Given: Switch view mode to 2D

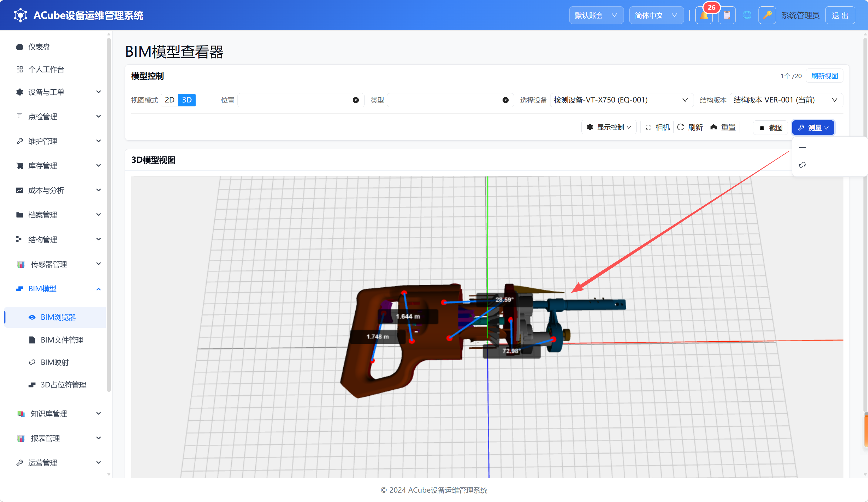Looking at the screenshot, I should point(170,100).
